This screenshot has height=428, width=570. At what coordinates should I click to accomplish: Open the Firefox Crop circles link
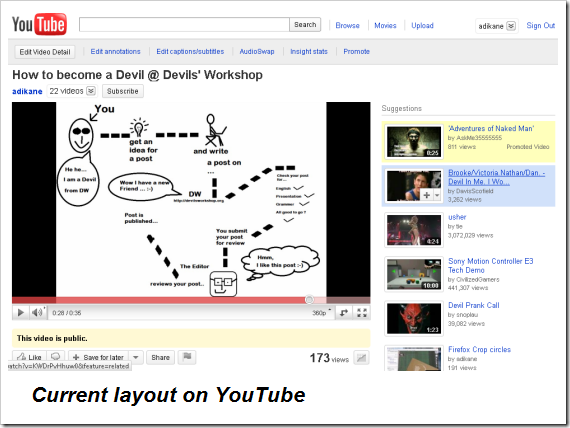(x=479, y=349)
